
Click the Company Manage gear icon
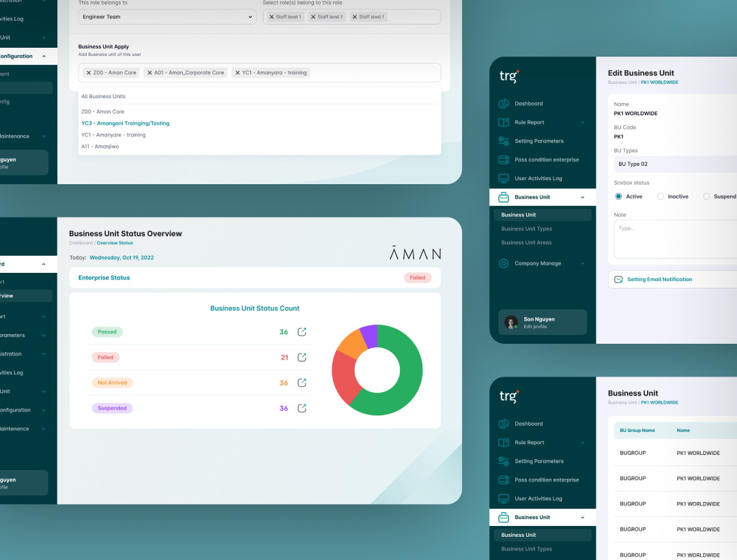(504, 263)
